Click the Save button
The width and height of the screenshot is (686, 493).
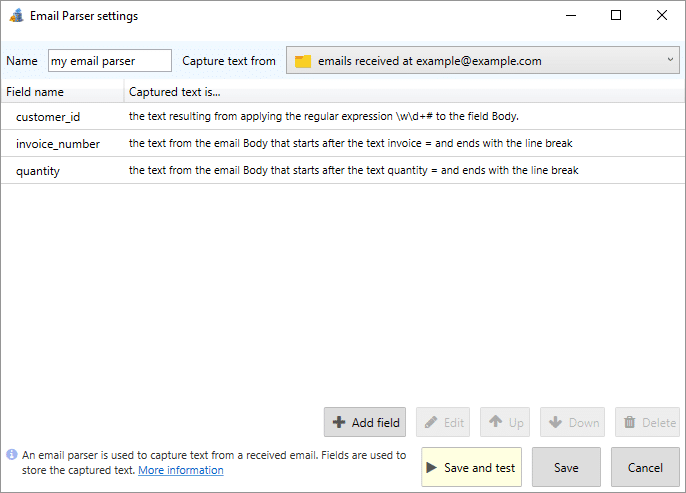566,467
